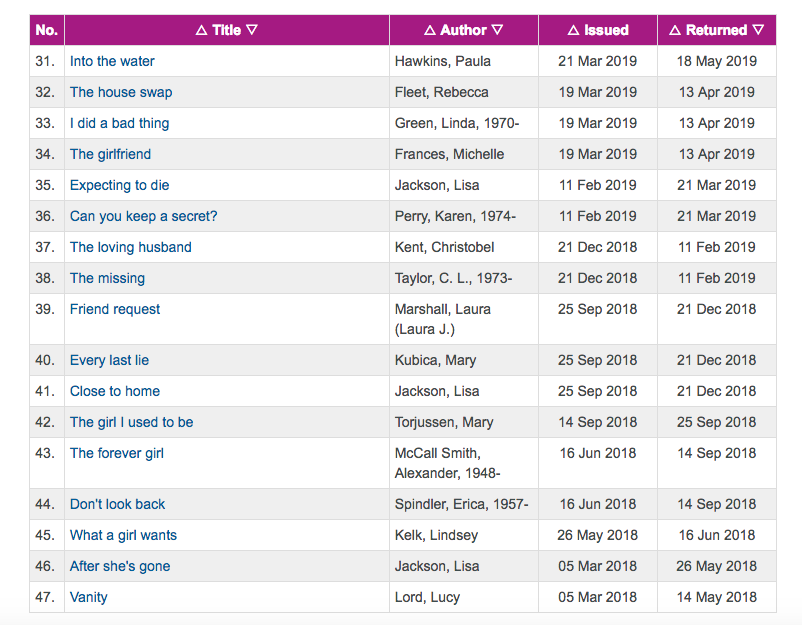Sort Returned ascending with up triangle
The image size is (802, 625).
pos(675,30)
